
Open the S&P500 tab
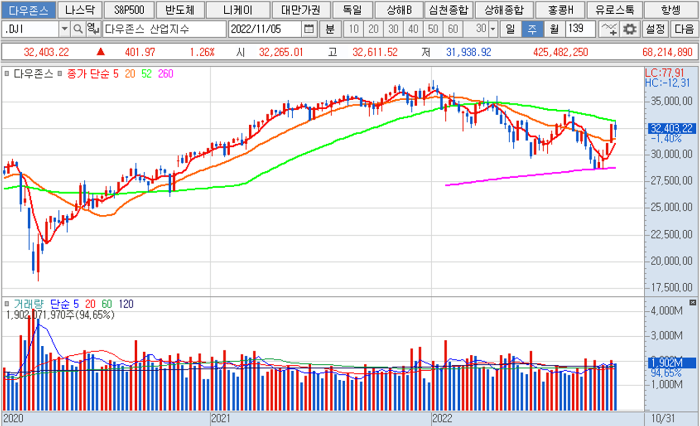(129, 10)
